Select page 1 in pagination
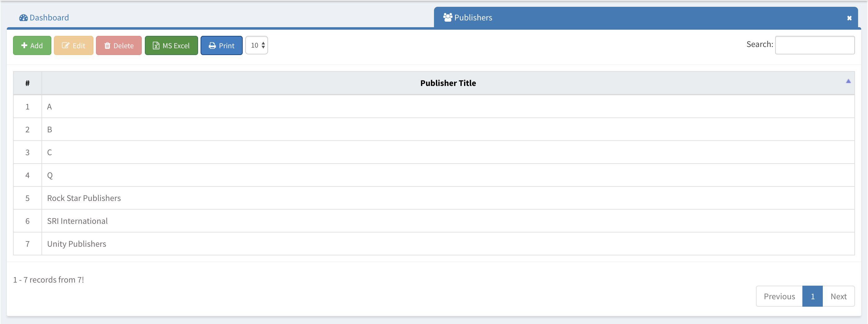 pyautogui.click(x=812, y=296)
